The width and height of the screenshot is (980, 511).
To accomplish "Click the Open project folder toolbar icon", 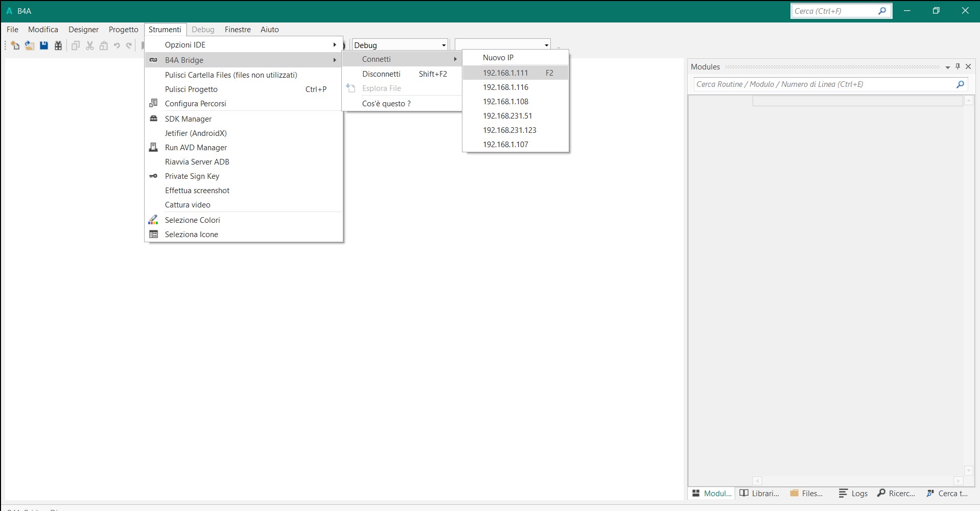I will 30,45.
